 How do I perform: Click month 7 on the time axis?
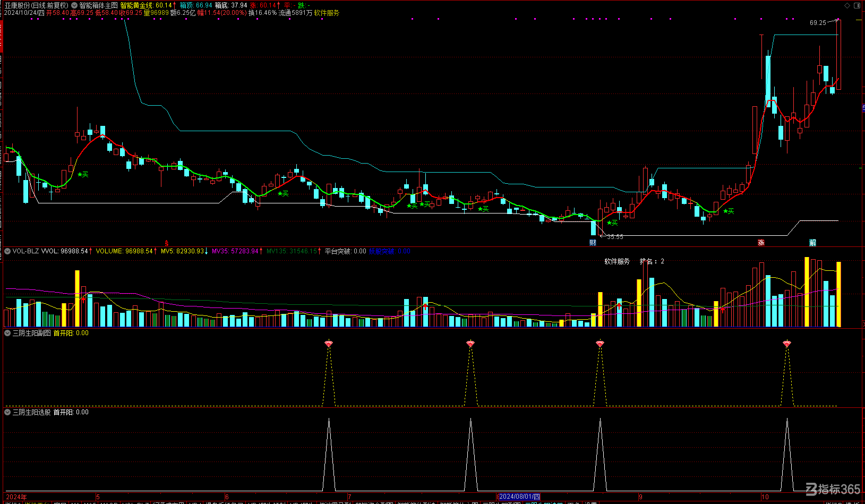pos(349,497)
